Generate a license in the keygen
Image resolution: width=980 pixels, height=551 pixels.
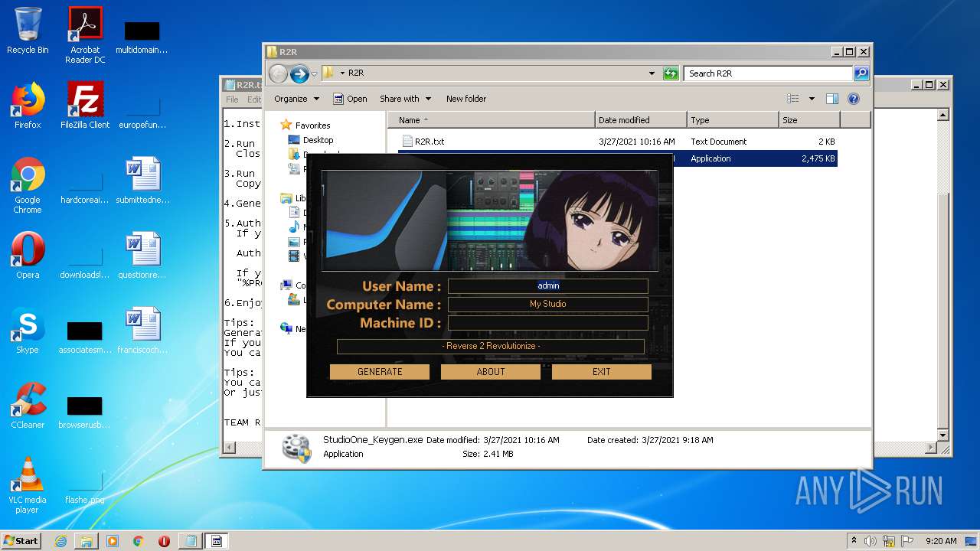(379, 372)
